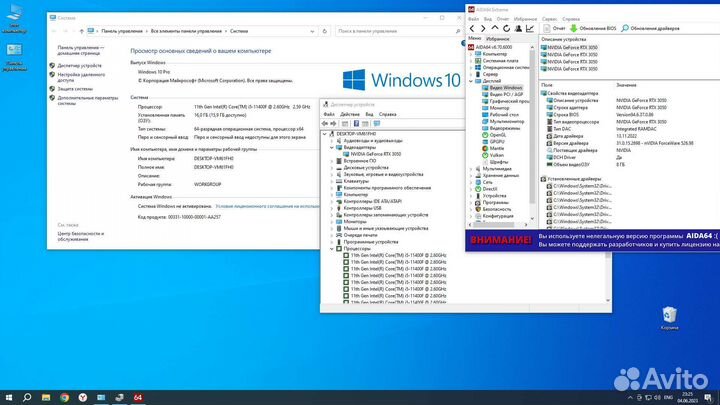Expand the Компьютер node in AIDA64 tree
This screenshot has height=405, width=720.
coord(471,54)
